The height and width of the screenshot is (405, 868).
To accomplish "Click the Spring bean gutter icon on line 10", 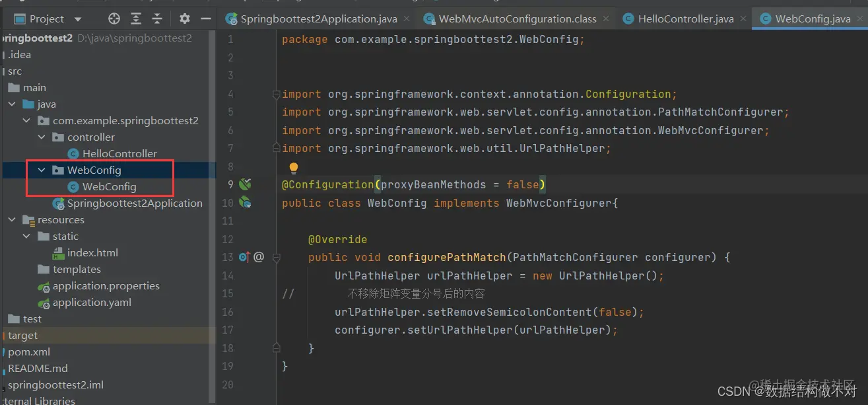I will click(245, 203).
